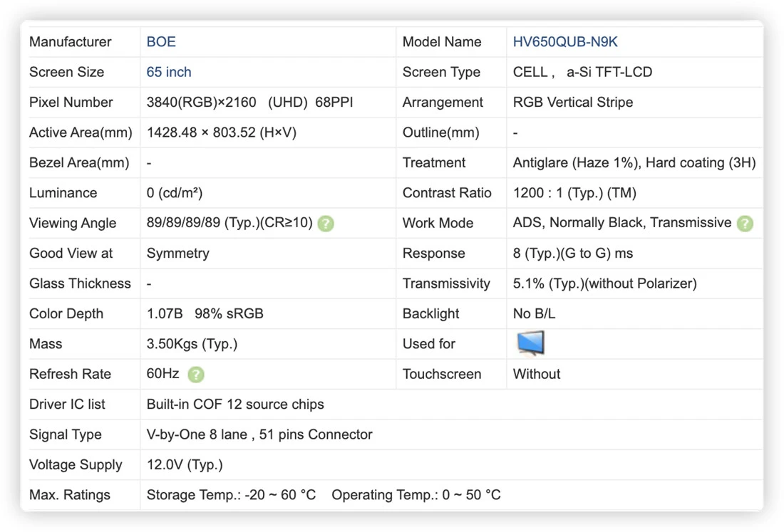Select the Glass Thickness label
This screenshot has height=532, width=784.
80,283
